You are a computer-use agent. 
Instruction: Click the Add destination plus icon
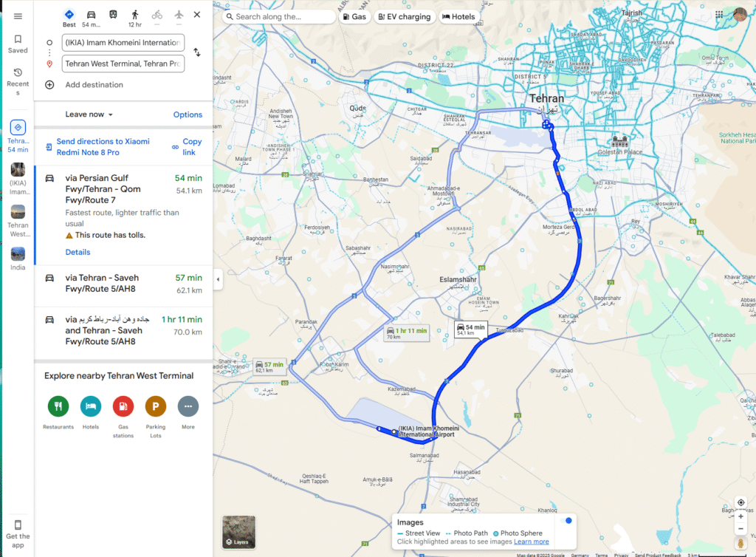[49, 85]
